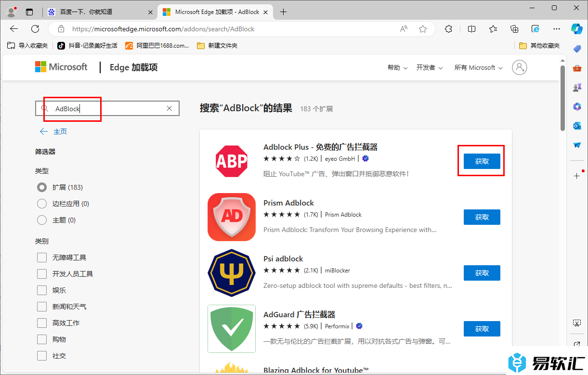Open the IE mode browser icon
The image size is (588, 375).
click(x=536, y=29)
